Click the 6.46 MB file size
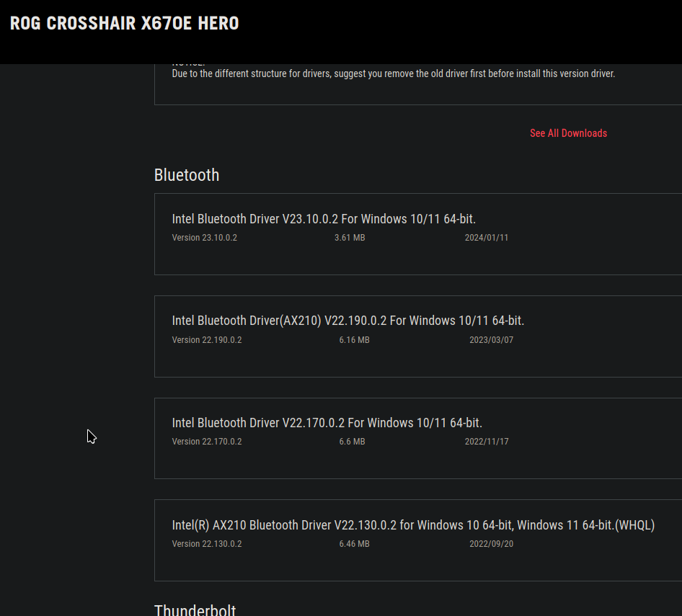Viewport: 682px width, 616px height. [354, 544]
